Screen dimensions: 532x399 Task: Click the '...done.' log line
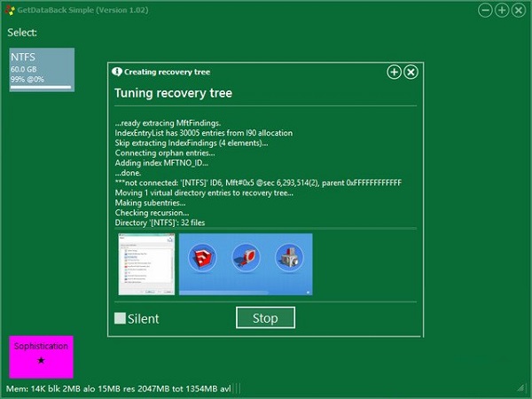point(128,173)
